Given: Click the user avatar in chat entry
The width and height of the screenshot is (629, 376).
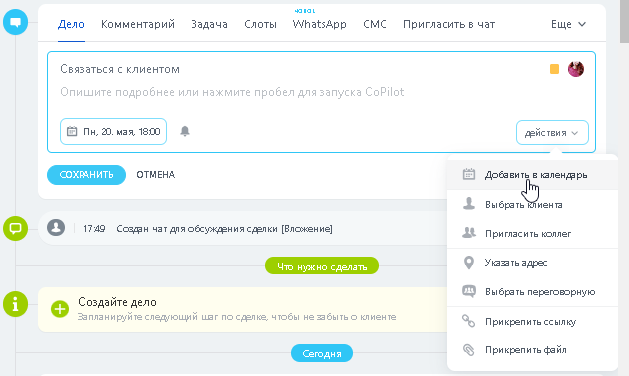Looking at the screenshot, I should pyautogui.click(x=56, y=228).
